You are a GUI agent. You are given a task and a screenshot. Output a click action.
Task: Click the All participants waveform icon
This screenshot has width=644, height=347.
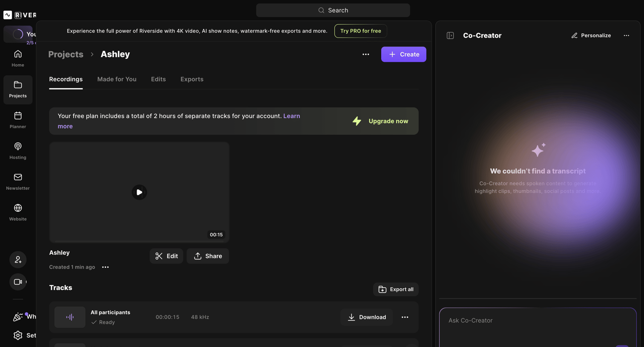click(x=70, y=317)
